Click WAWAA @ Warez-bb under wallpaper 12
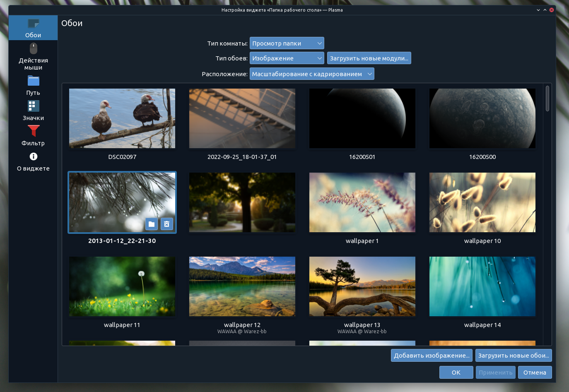Viewport: 569px width, 392px height. tap(242, 332)
